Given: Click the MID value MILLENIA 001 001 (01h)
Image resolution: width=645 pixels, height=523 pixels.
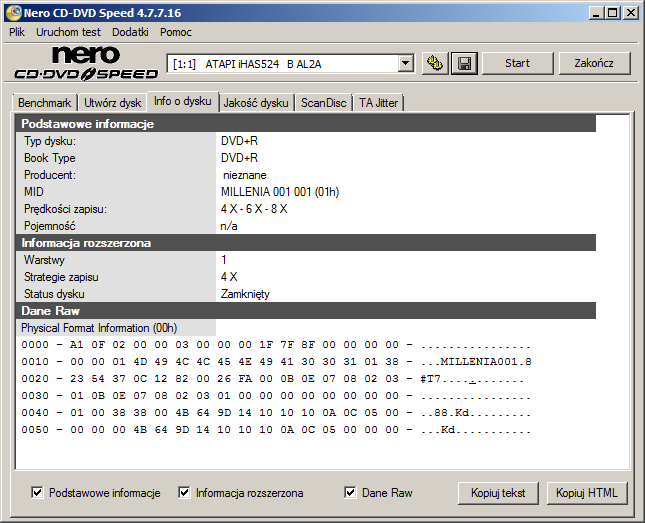Looking at the screenshot, I should (x=280, y=192).
